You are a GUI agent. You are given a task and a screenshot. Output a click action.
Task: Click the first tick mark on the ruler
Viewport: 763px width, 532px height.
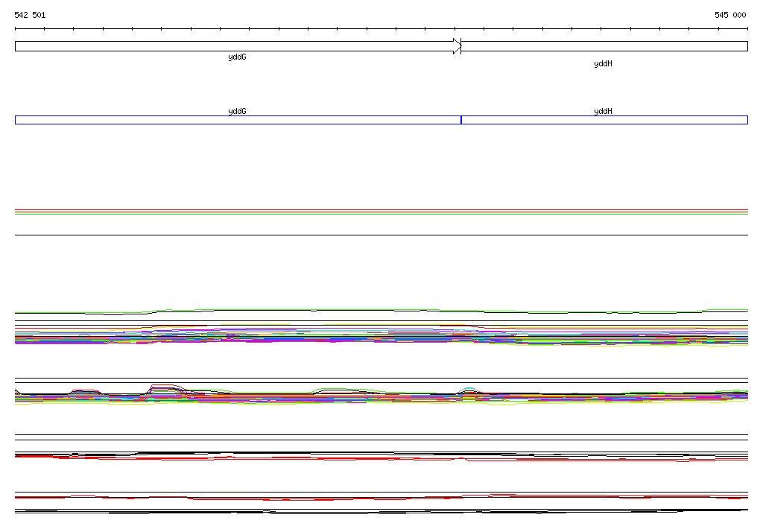pos(16,29)
